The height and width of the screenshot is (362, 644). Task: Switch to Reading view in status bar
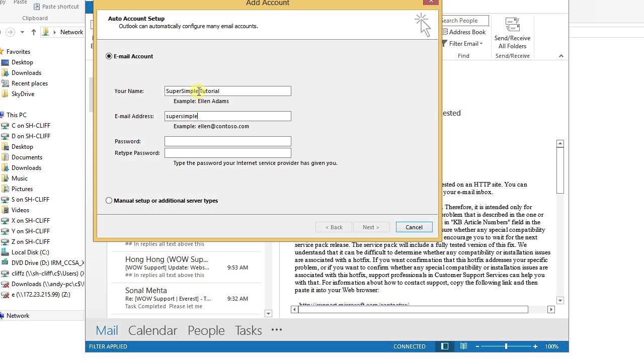click(x=463, y=346)
